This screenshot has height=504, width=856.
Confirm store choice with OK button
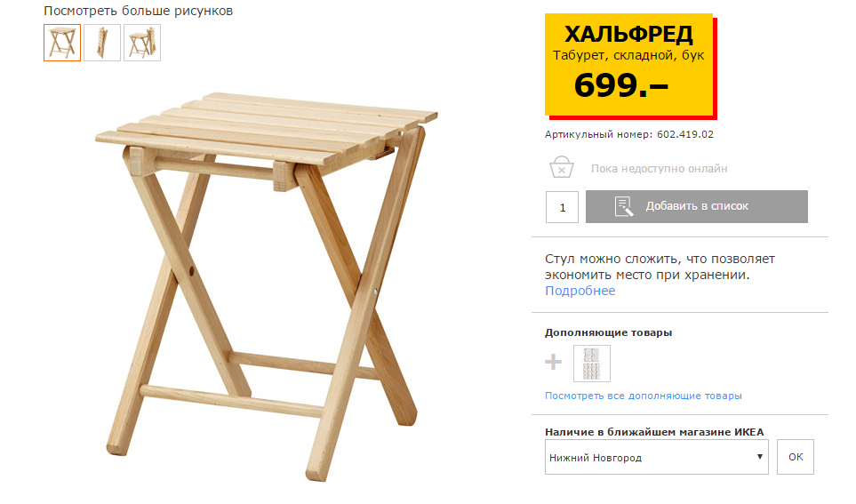point(796,457)
